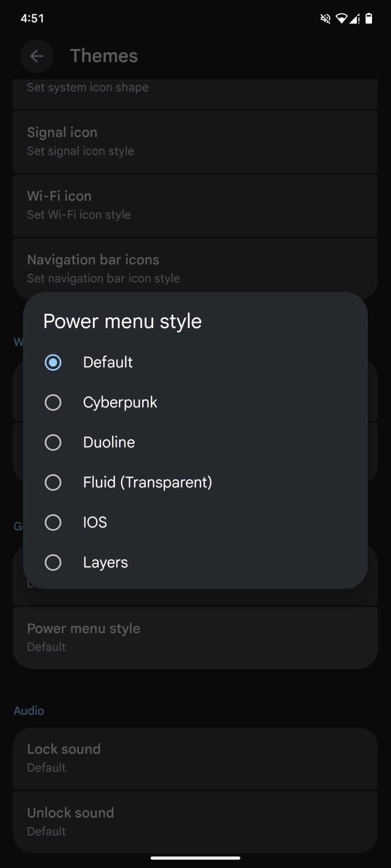Screen dimensions: 391x868
Task: Tap the cellular signal status icon
Action: (x=354, y=19)
